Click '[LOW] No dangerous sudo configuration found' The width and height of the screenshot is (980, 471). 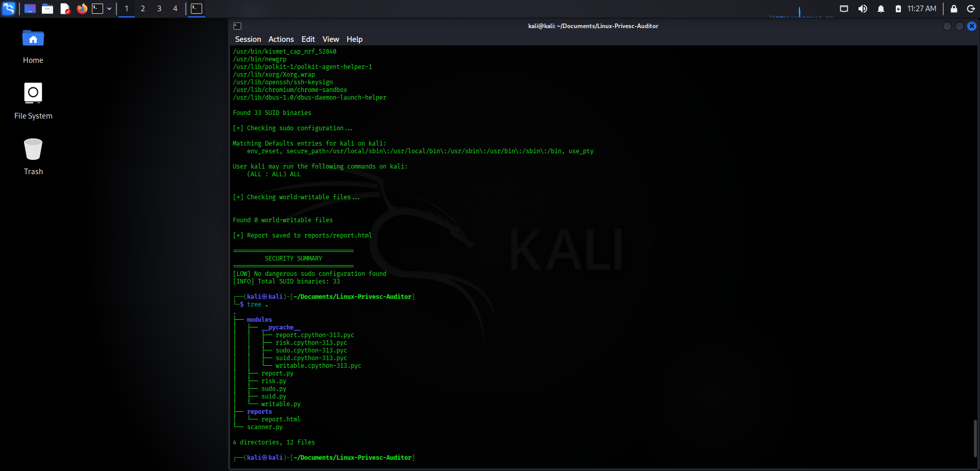(309, 274)
